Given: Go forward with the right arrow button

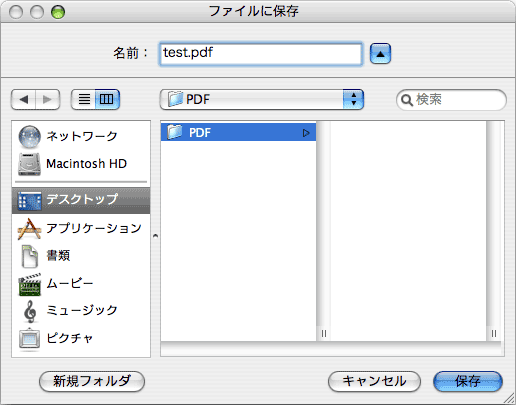Looking at the screenshot, I should (48, 99).
